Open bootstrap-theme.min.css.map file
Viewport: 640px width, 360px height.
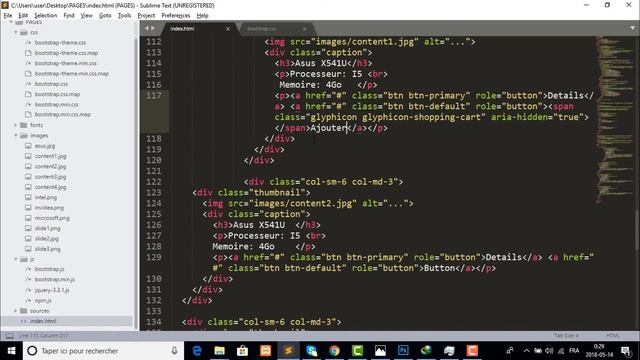pos(71,73)
